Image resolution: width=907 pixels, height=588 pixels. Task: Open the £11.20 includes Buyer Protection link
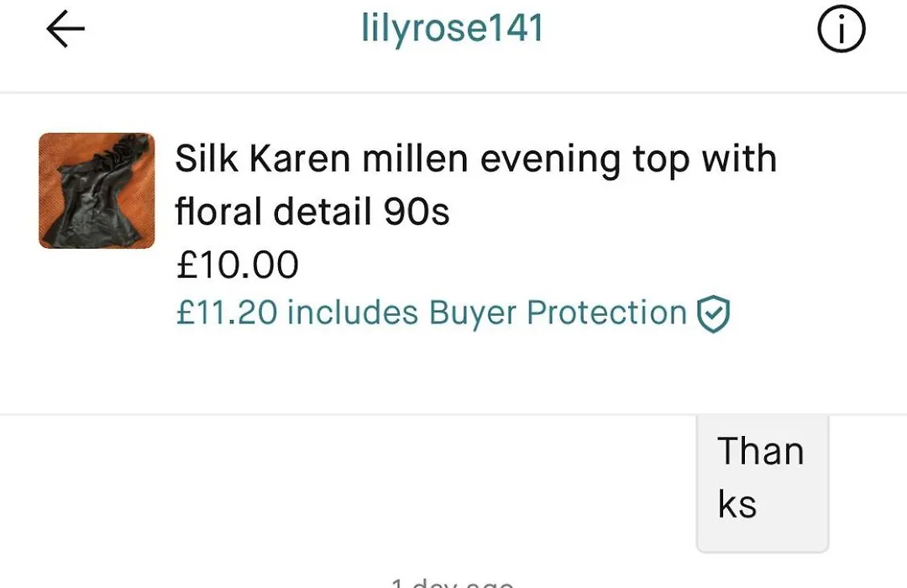(453, 313)
